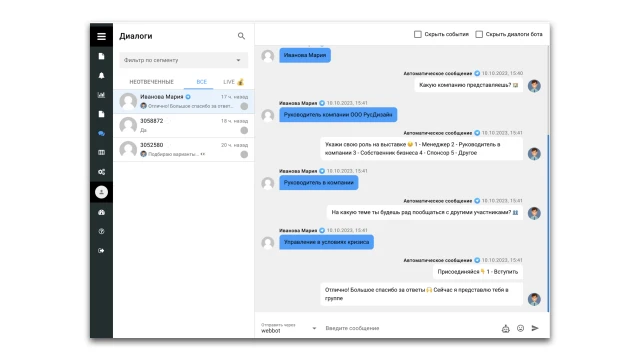Open the emoji picker smiley icon

[520, 328]
